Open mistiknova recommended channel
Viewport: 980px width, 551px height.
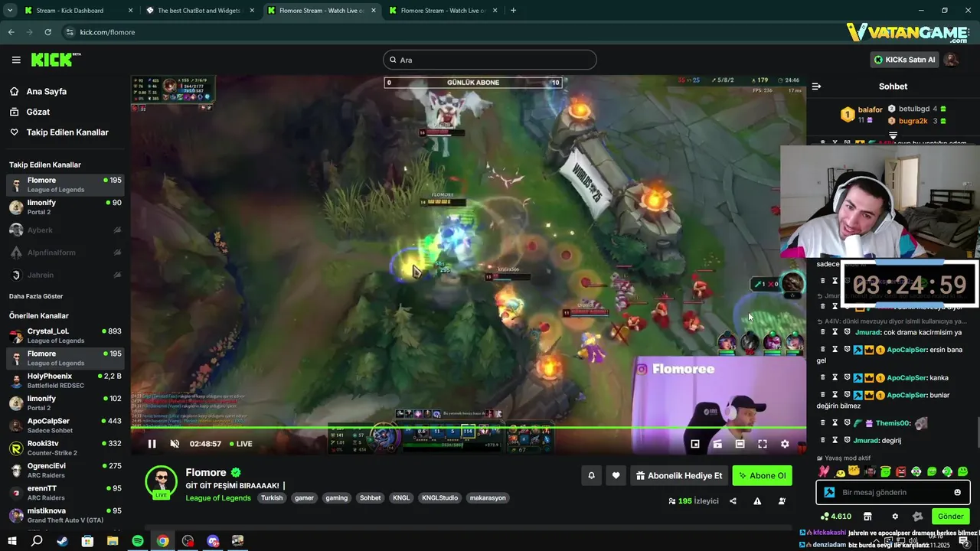(65, 515)
